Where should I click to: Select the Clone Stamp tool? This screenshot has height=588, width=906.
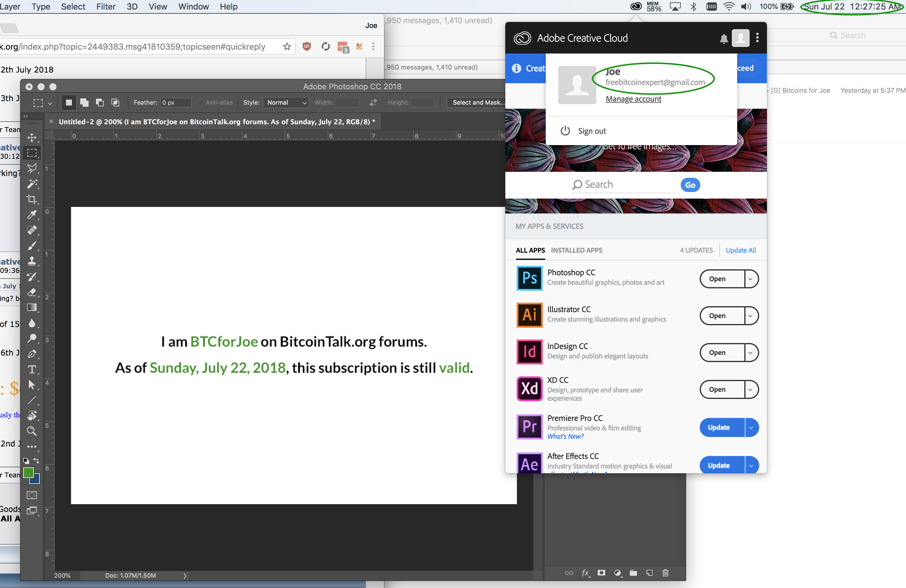point(32,261)
